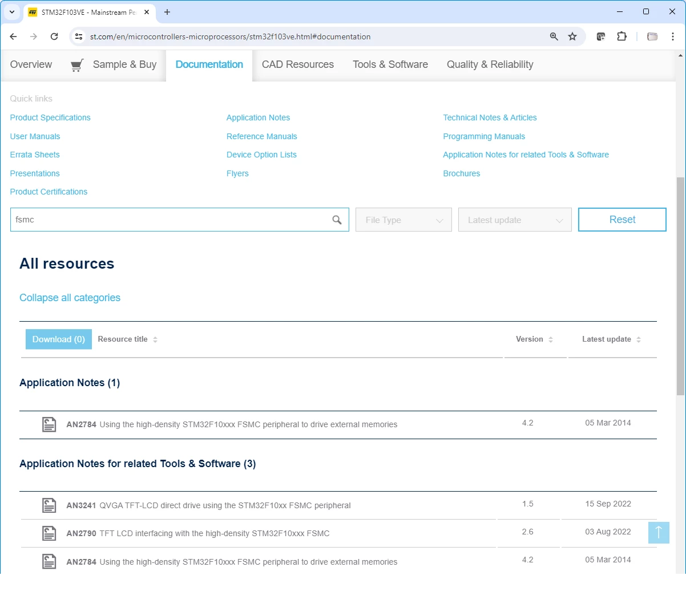
Task: Sort by Resource title column
Action: pyautogui.click(x=127, y=339)
